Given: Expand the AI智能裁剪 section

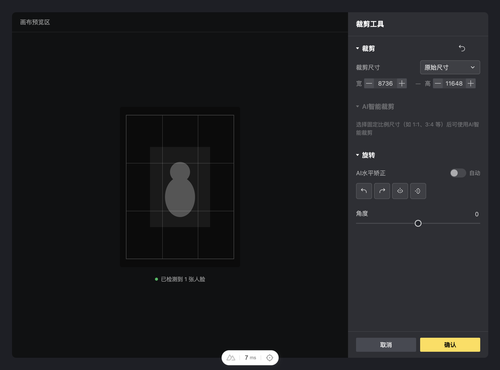Looking at the screenshot, I should [x=358, y=106].
